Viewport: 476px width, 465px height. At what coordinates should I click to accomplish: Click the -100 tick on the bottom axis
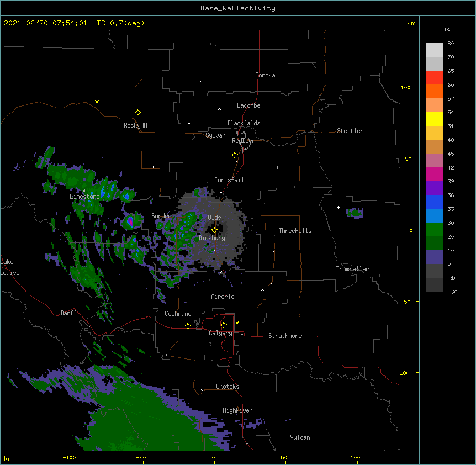point(69,457)
